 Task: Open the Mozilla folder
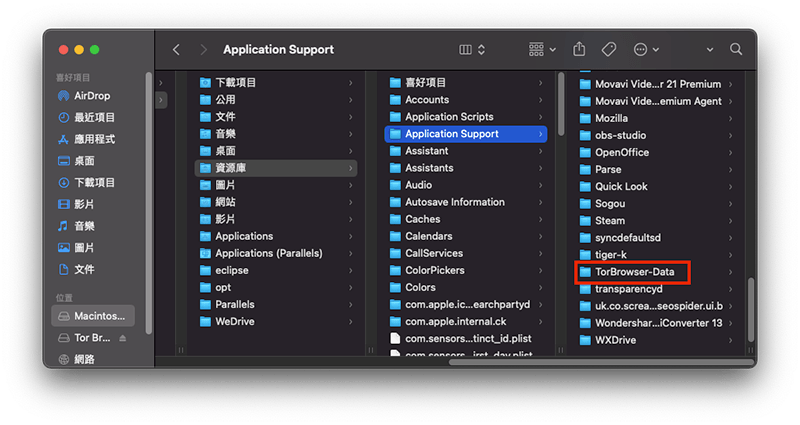click(611, 118)
